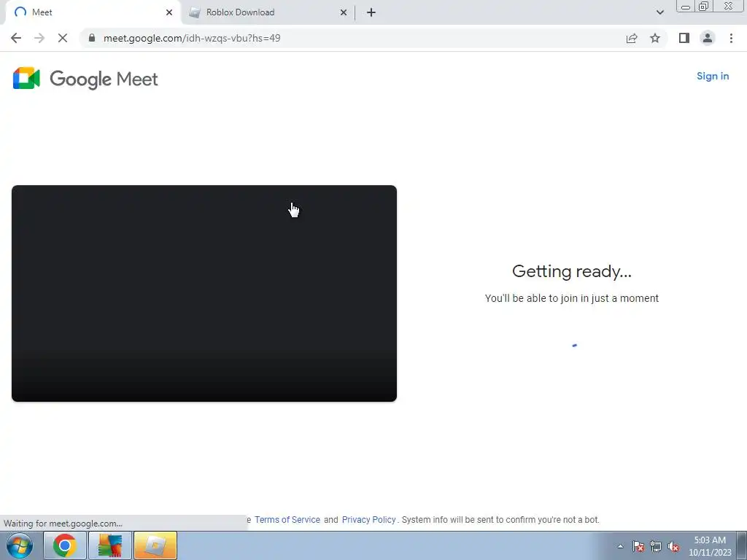Click the Getting ready... heading
The image size is (747, 560).
[x=572, y=271]
